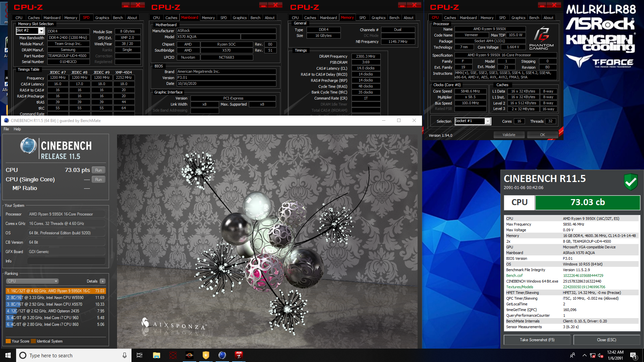Click the Cinebench left panel splitter grip
The height and width of the screenshot is (362, 644).
pos(112,248)
